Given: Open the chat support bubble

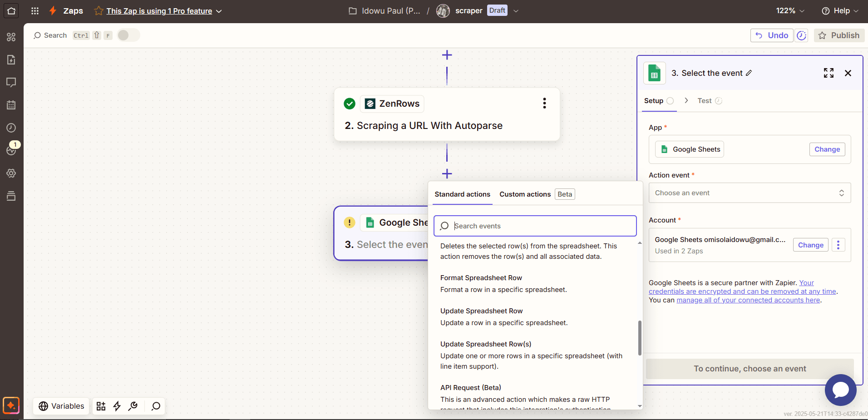Looking at the screenshot, I should (840, 390).
